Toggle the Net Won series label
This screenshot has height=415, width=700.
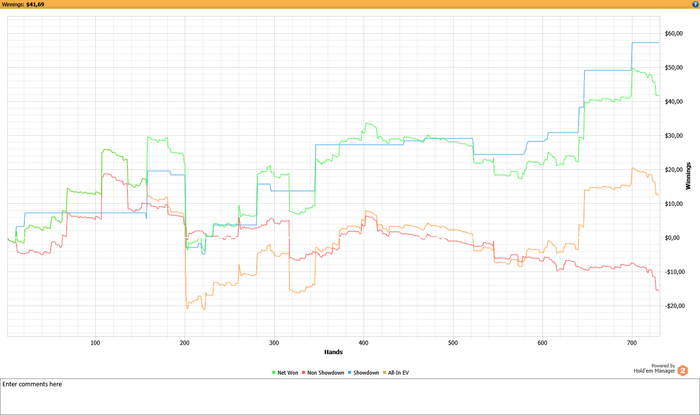point(288,371)
